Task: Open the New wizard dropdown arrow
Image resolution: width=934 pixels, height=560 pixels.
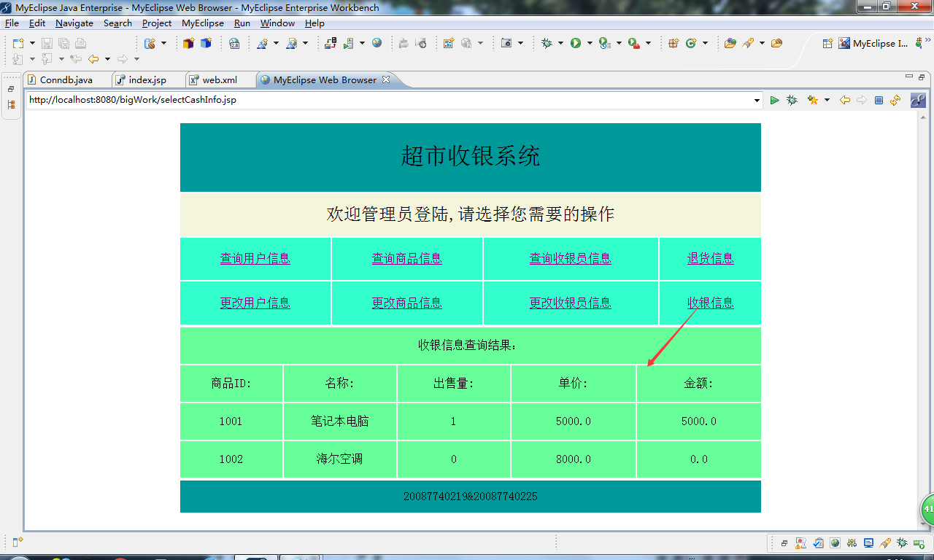Action: coord(31,44)
